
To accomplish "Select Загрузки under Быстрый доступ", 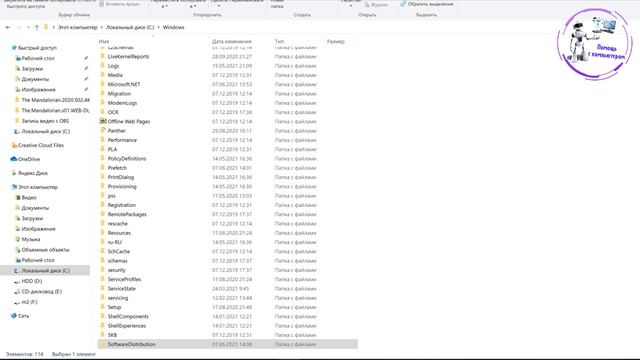I will [x=32, y=69].
